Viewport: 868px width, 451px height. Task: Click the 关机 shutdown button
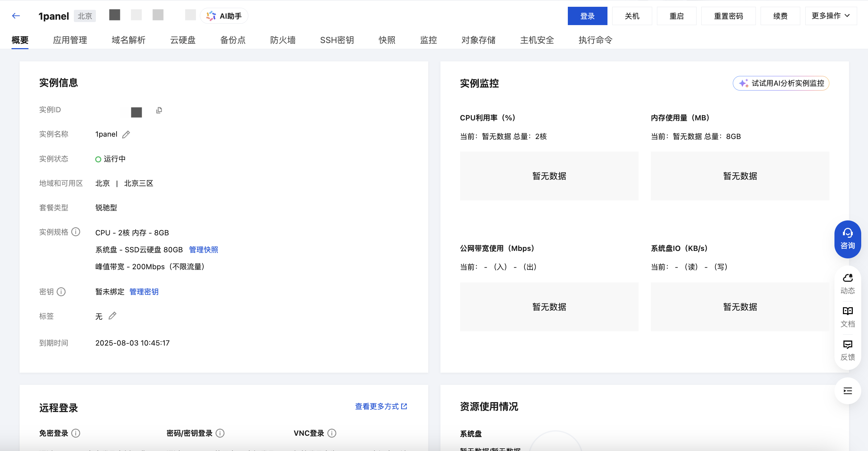point(632,16)
